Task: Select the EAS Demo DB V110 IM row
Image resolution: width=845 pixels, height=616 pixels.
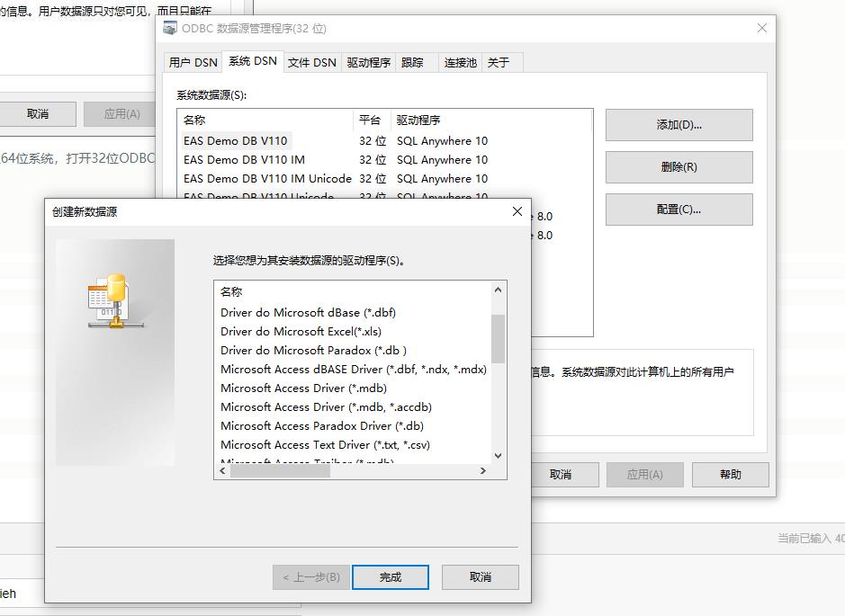Action: (x=244, y=160)
